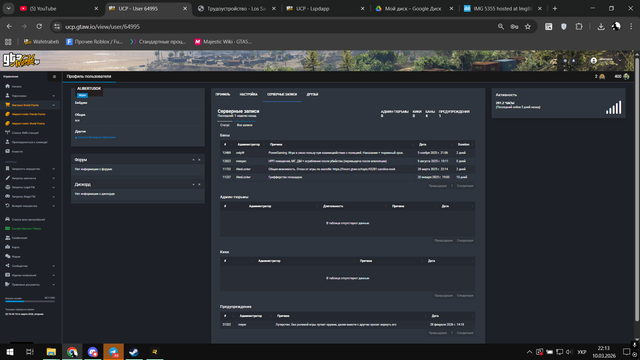
Task: Click Предыдущая under the Админ тюрьмы table
Action: pos(444,240)
